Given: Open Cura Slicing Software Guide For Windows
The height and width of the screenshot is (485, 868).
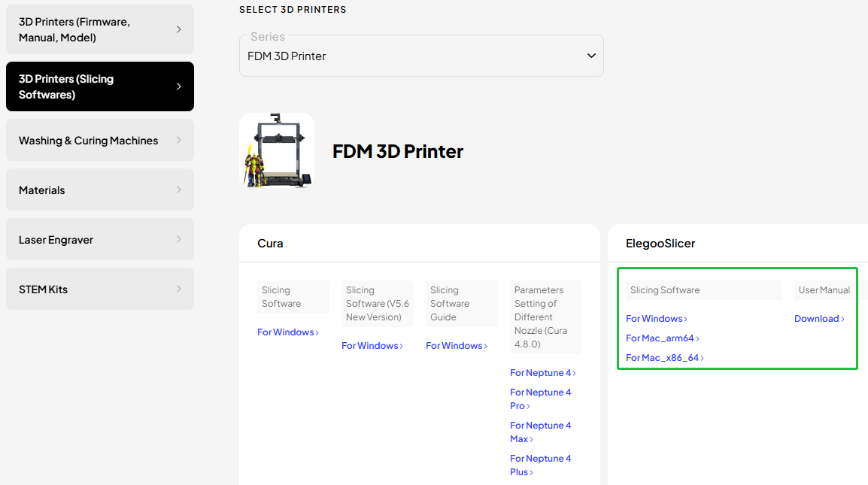Looking at the screenshot, I should point(457,346).
